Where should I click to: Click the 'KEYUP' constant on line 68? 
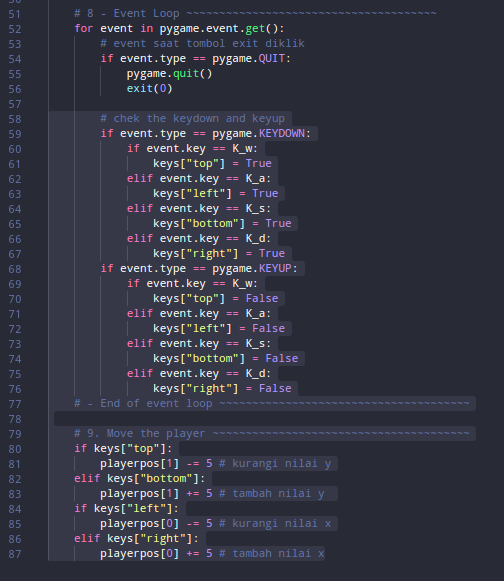pyautogui.click(x=275, y=268)
